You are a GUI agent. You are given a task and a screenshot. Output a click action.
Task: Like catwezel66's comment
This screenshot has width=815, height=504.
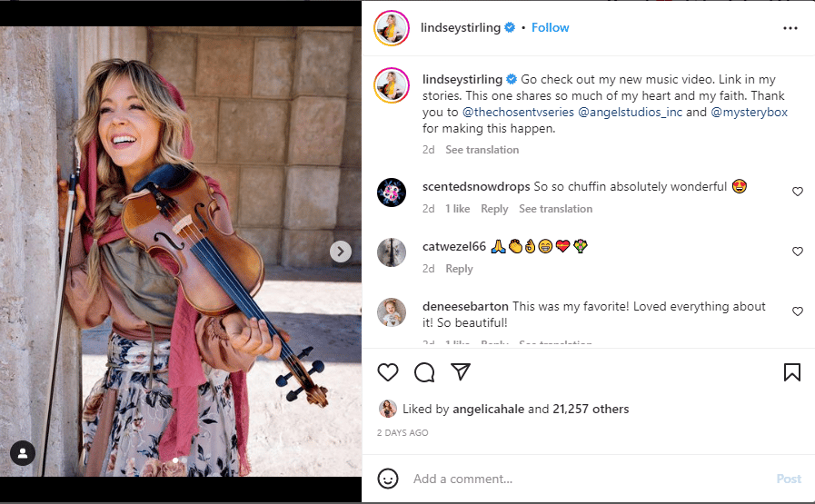pos(798,252)
